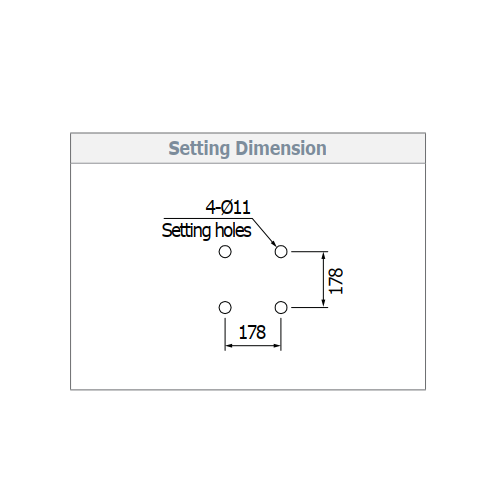Click the left extension line below bottom-left hole

[x=225, y=334]
